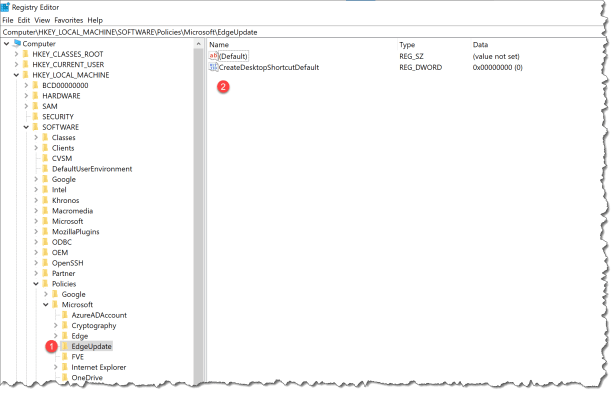Select the Google key under SOFTWARE

[x=64, y=180]
